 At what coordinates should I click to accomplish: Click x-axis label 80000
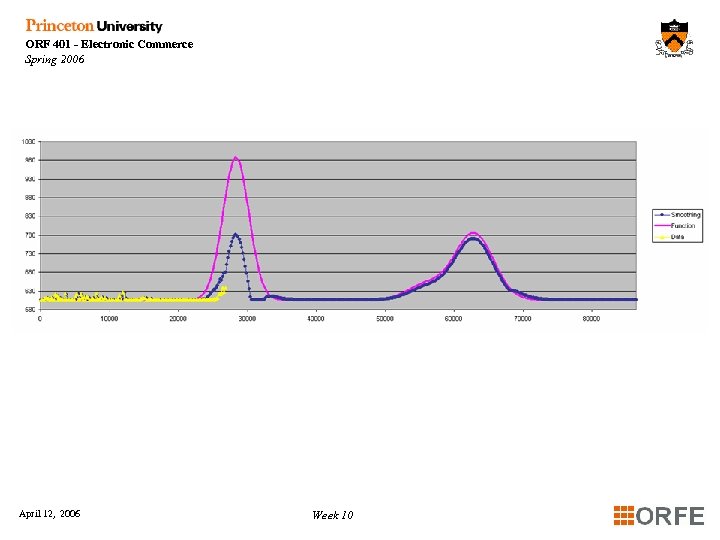tap(591, 319)
